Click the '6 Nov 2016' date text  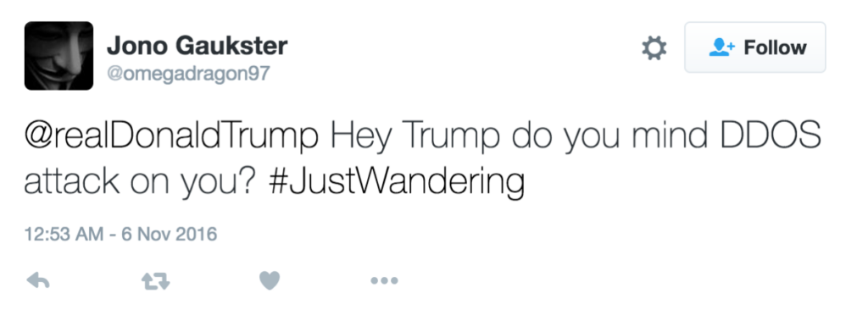[x=169, y=234]
